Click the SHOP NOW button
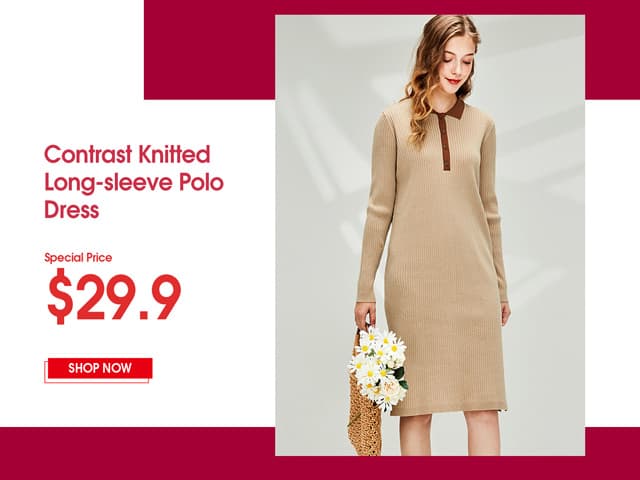Image resolution: width=640 pixels, height=480 pixels. (x=100, y=368)
